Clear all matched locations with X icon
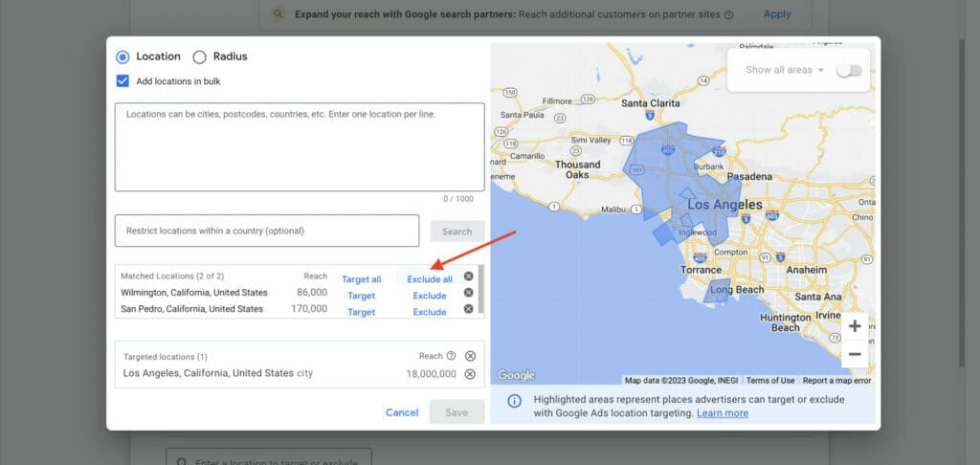 click(x=468, y=277)
